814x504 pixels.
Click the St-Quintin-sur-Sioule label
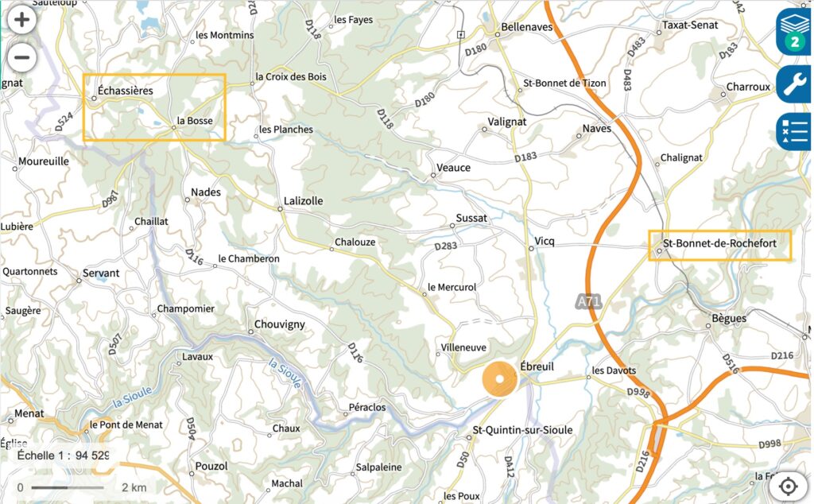coord(522,430)
